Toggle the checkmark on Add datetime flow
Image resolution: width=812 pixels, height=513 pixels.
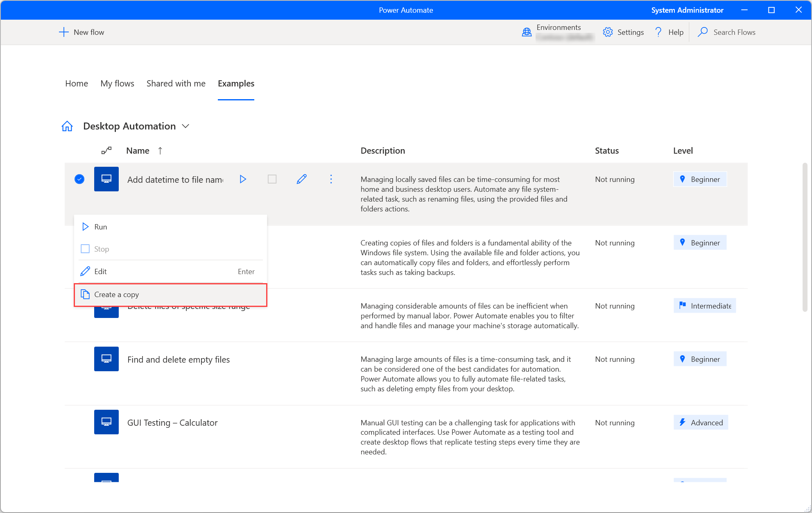(79, 179)
